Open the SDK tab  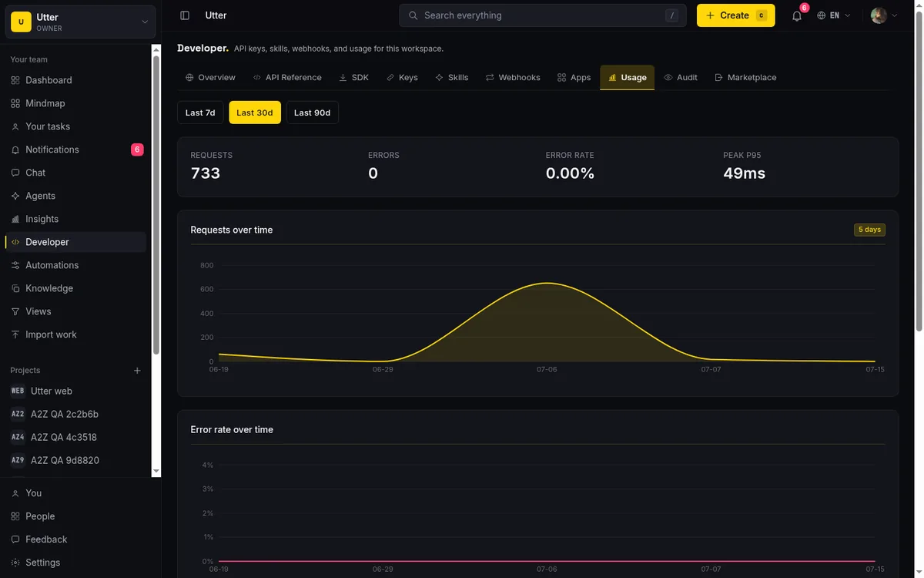[x=354, y=77]
